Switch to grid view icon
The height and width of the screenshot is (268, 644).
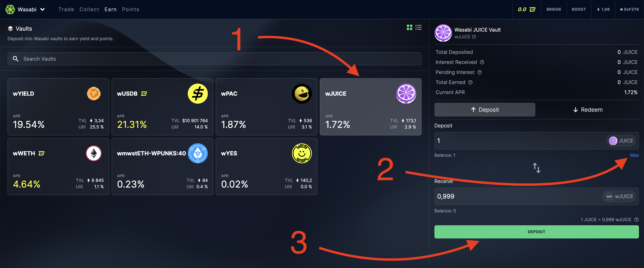point(409,27)
